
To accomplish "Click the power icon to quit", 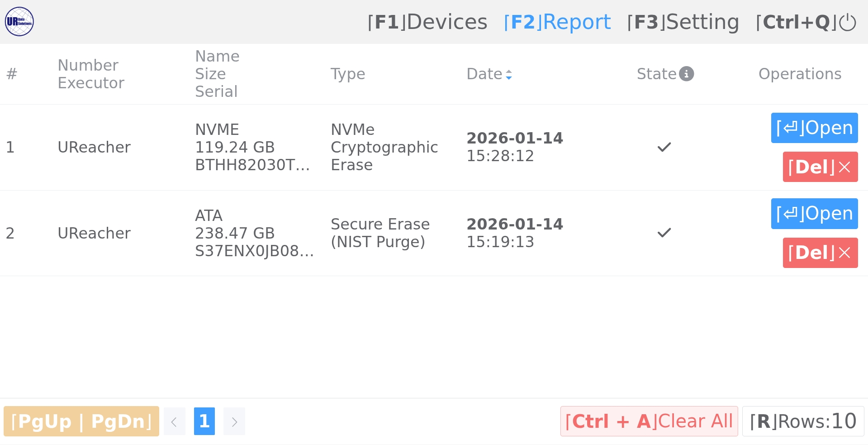I will point(847,22).
